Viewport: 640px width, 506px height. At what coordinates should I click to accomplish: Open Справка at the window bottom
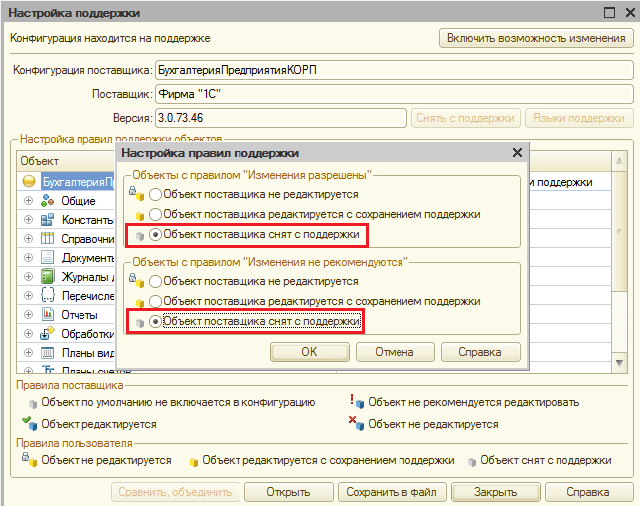[x=589, y=492]
